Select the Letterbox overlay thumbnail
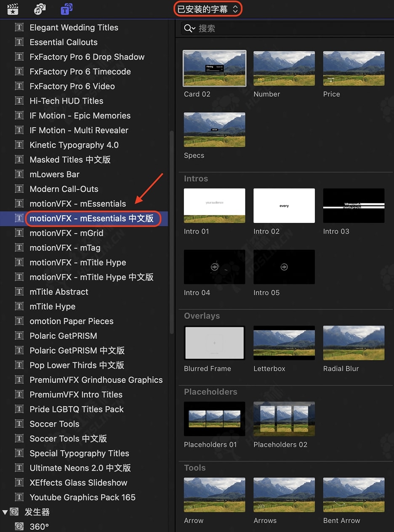 [284, 343]
